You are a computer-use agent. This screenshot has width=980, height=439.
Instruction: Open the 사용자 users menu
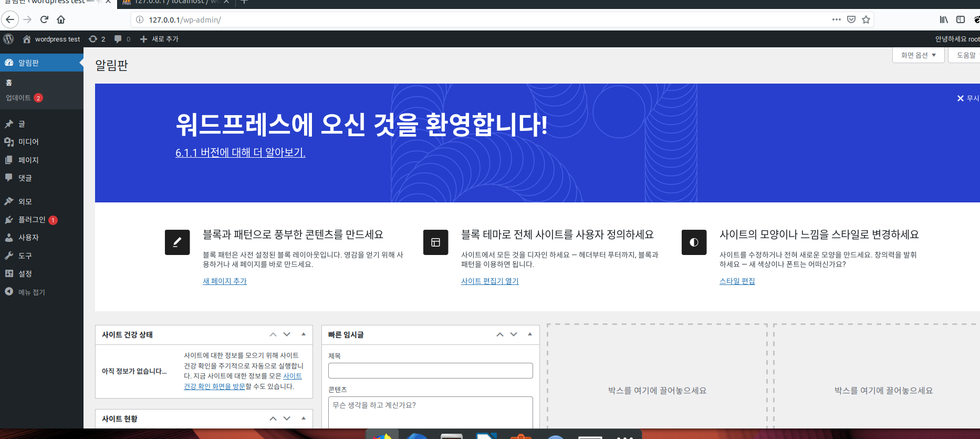coord(41,238)
